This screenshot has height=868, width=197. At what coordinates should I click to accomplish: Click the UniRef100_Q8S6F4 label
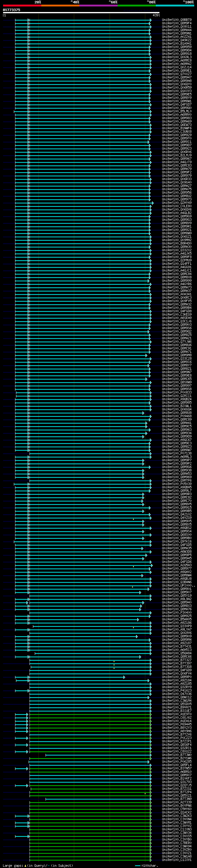(x=177, y=745)
